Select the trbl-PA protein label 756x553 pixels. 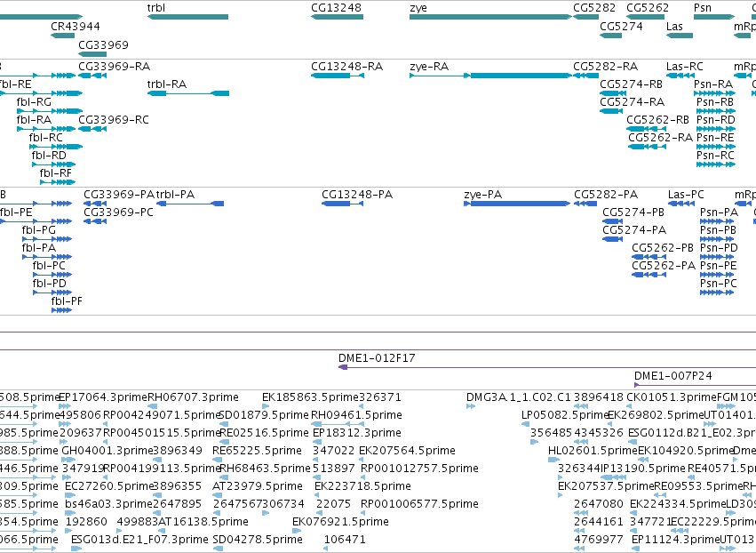pos(175,195)
